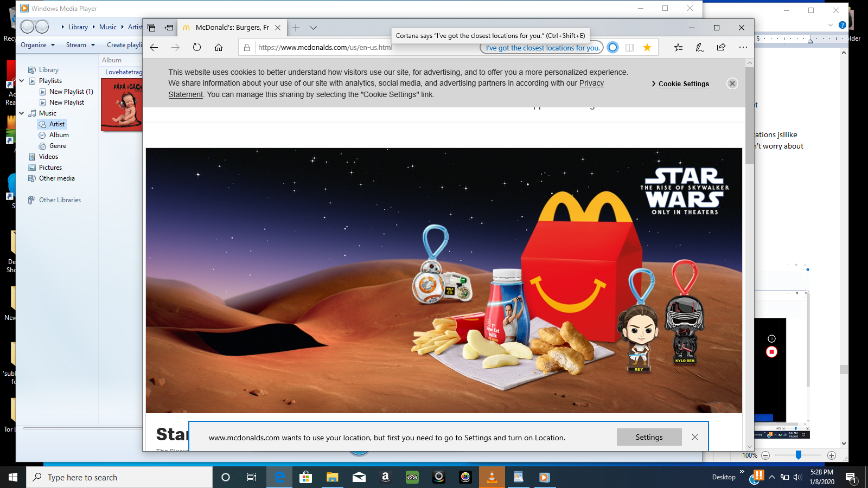Click the Star Wars Happy Meal banner

click(444, 280)
